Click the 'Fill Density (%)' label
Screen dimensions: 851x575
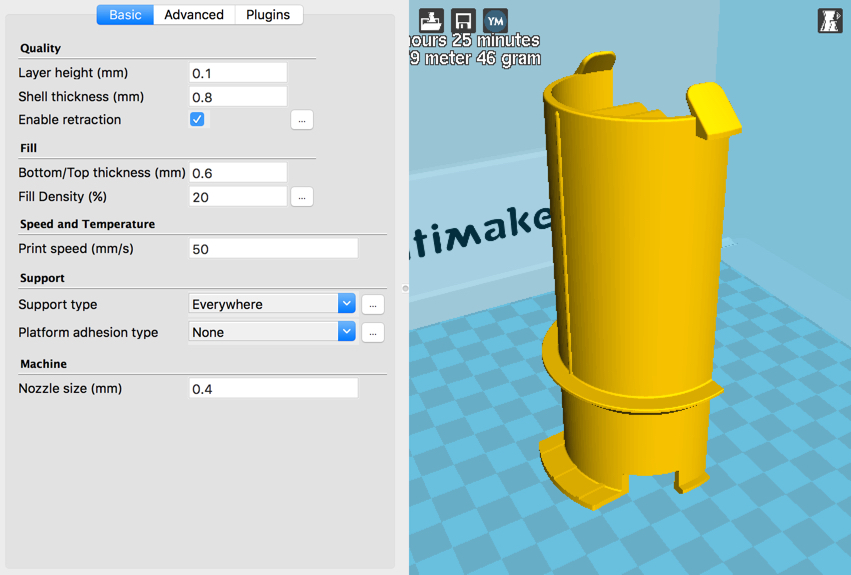click(62, 197)
